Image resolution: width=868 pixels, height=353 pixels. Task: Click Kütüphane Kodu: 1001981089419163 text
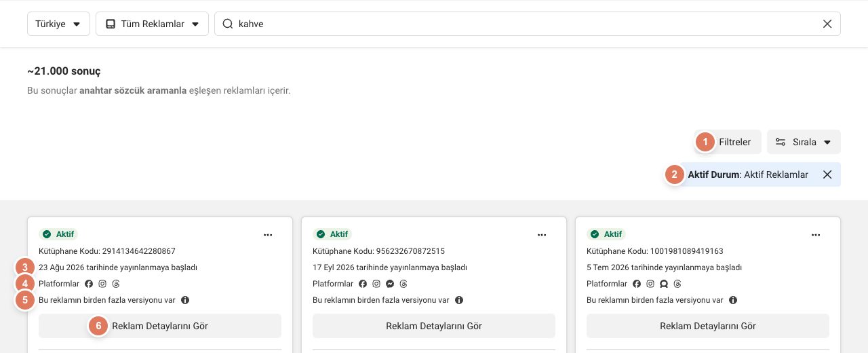[x=655, y=251]
